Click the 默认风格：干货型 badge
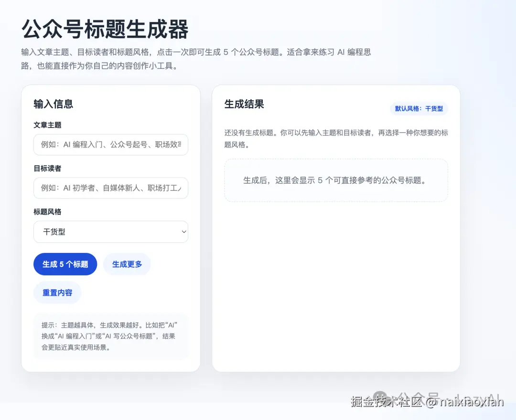The width and height of the screenshot is (516, 420). click(419, 108)
